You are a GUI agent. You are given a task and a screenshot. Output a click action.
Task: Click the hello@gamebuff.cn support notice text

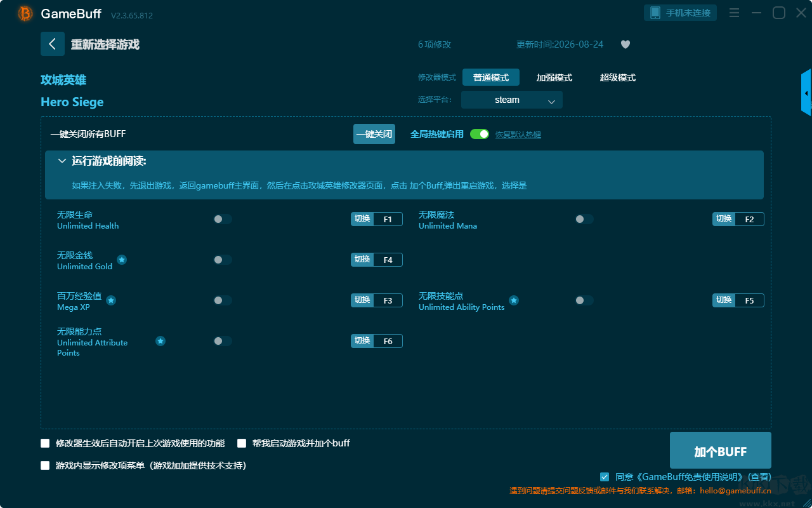coord(641,490)
